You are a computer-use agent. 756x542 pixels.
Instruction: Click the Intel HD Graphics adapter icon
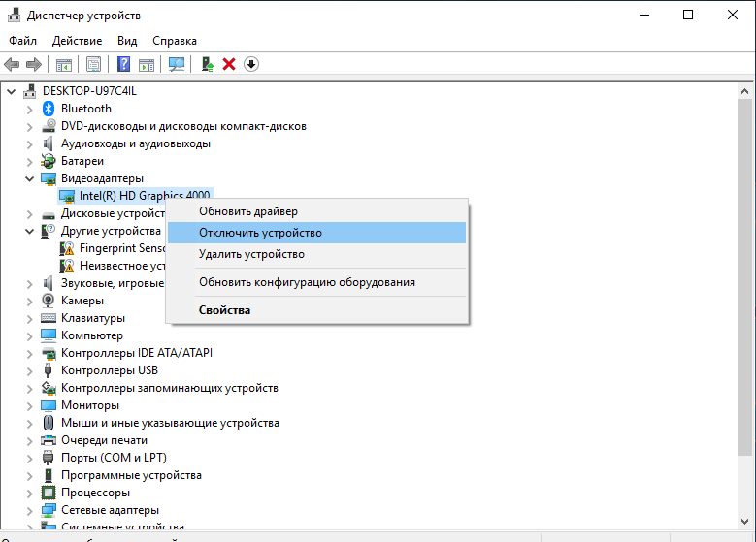click(67, 196)
